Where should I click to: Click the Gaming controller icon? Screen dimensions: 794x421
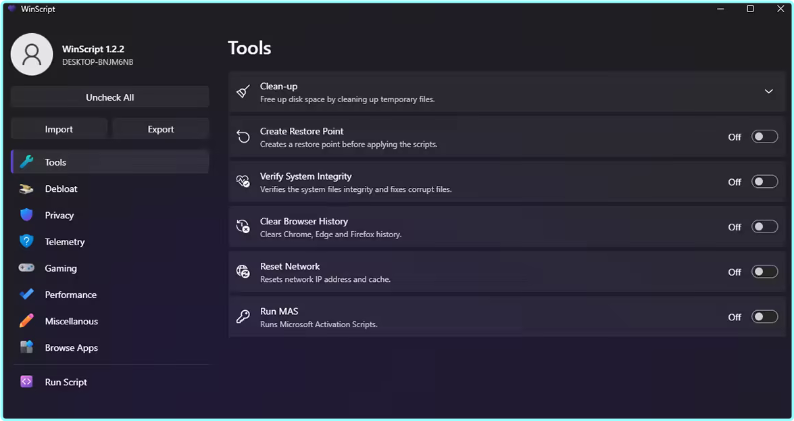26,268
